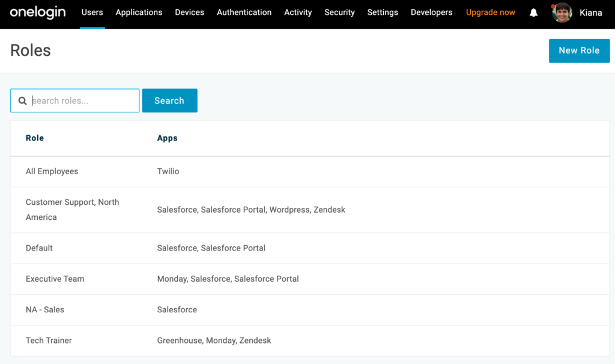View the Activity section
Screen dimensions: 615x364
coord(298,12)
